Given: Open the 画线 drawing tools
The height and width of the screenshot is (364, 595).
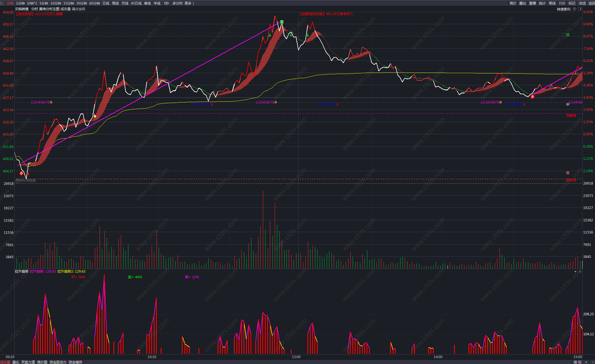Looking at the screenshot, I should tap(552, 3).
